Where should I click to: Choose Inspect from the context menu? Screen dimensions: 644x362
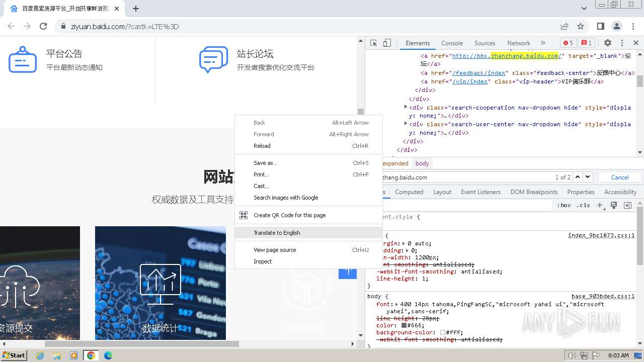(308, 261)
